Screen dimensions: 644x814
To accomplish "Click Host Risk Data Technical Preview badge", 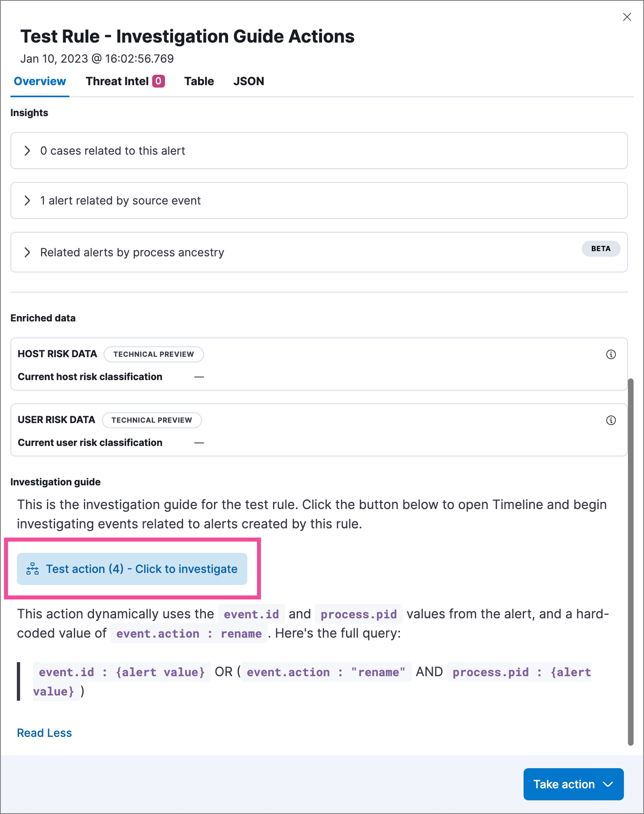I will (153, 354).
